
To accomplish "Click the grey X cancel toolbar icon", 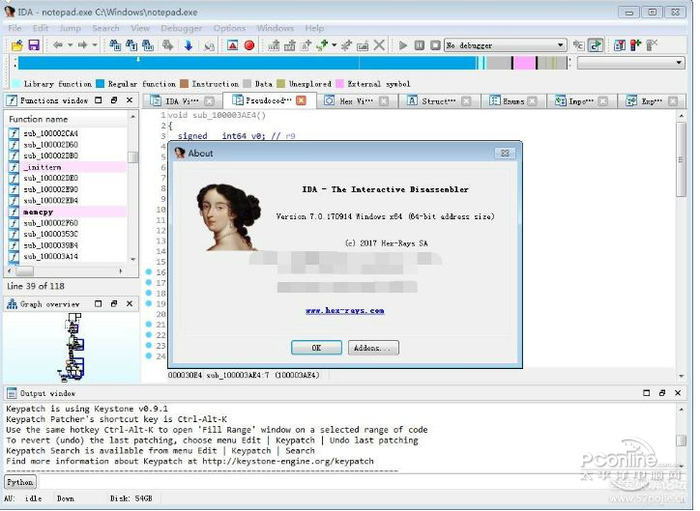I will (379, 45).
